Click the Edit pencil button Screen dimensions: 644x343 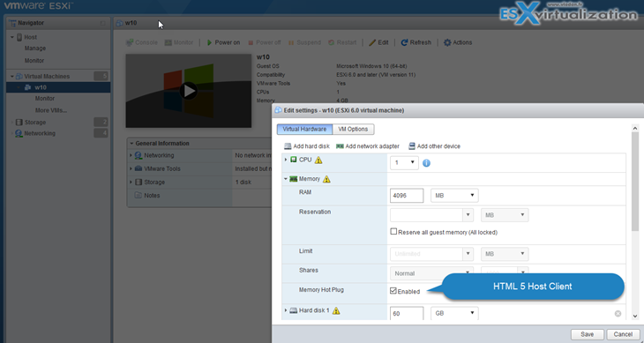(x=378, y=42)
